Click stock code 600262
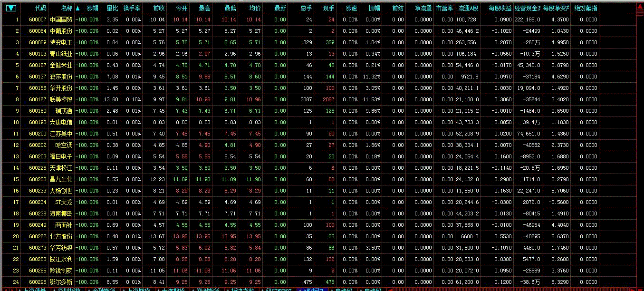 38,236
